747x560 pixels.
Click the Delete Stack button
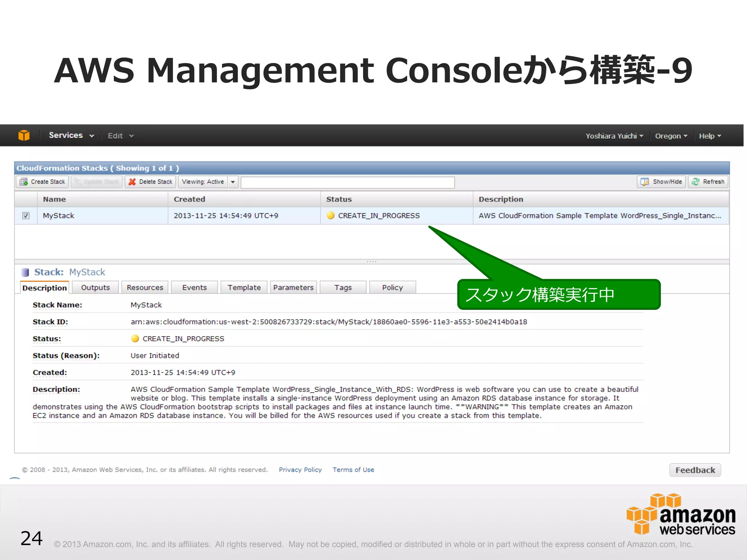click(151, 182)
